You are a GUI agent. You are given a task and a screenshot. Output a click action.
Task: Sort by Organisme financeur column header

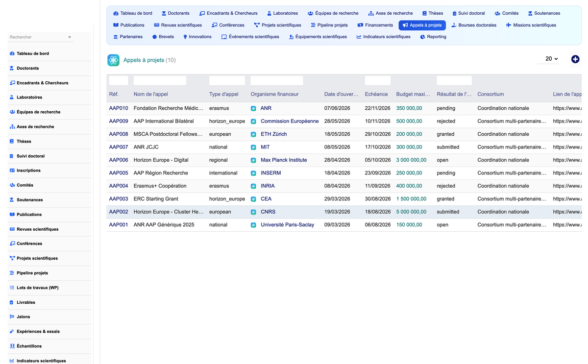tap(274, 94)
